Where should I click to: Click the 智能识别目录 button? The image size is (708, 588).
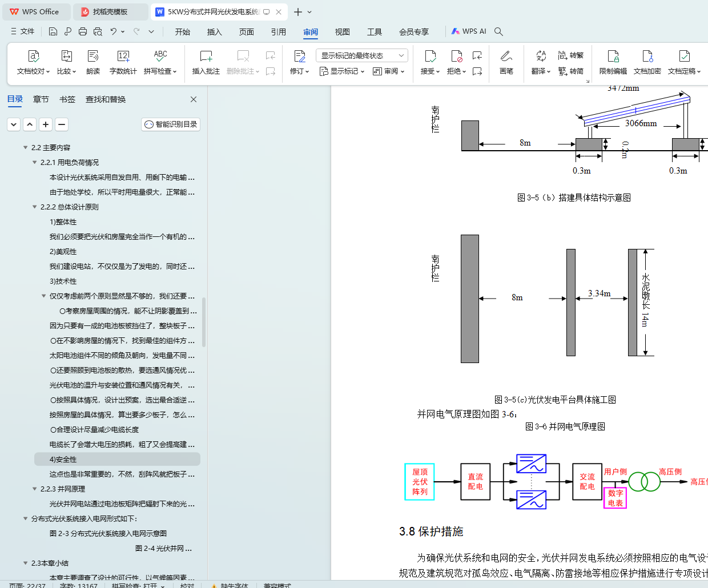[x=171, y=124]
